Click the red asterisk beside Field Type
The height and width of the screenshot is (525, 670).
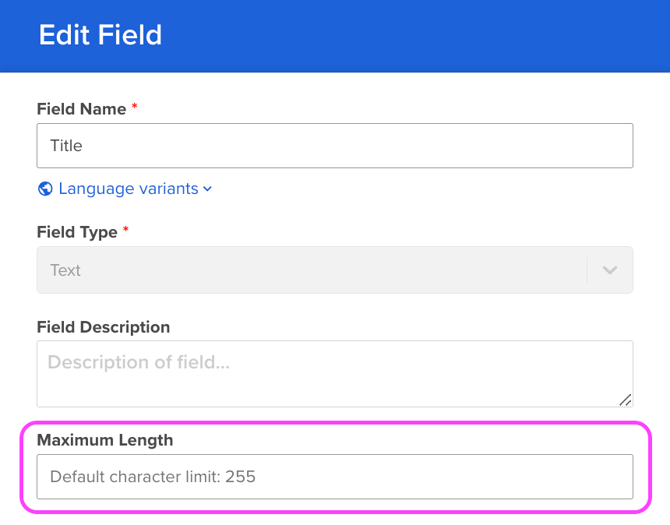[x=126, y=230]
